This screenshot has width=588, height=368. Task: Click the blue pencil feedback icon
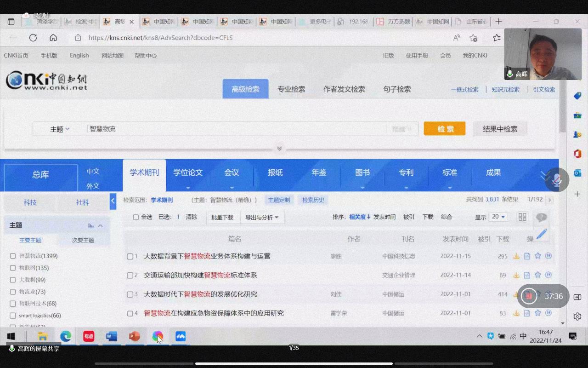(542, 234)
